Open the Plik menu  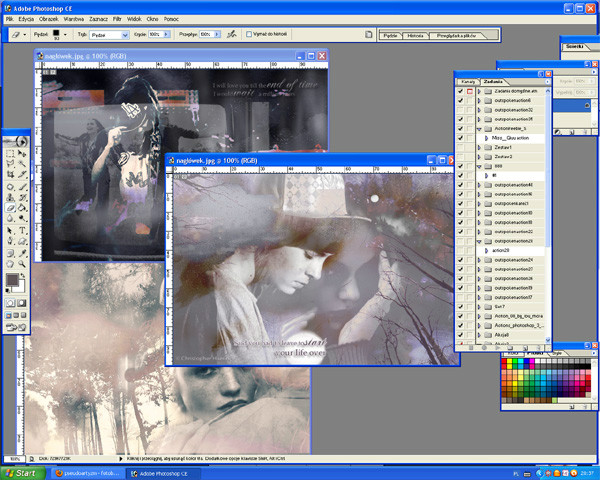pyautogui.click(x=10, y=19)
